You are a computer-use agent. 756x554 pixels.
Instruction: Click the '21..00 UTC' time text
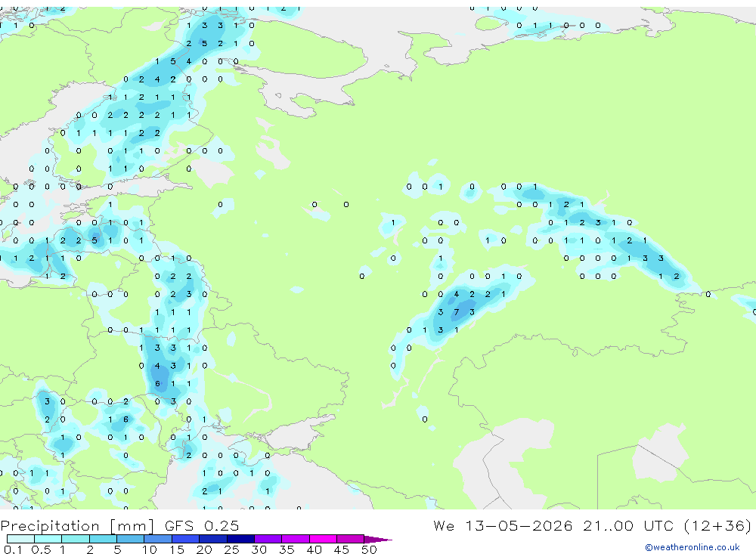coord(630,525)
